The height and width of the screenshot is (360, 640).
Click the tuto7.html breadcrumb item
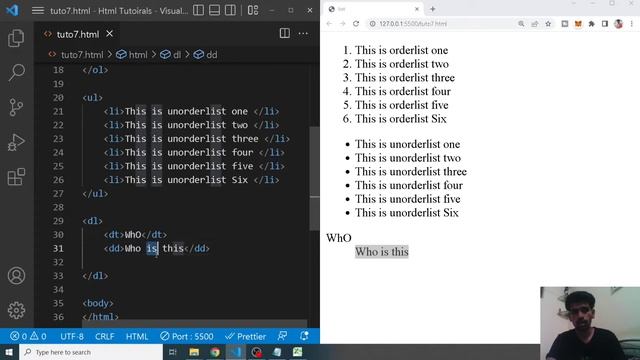[82, 55]
